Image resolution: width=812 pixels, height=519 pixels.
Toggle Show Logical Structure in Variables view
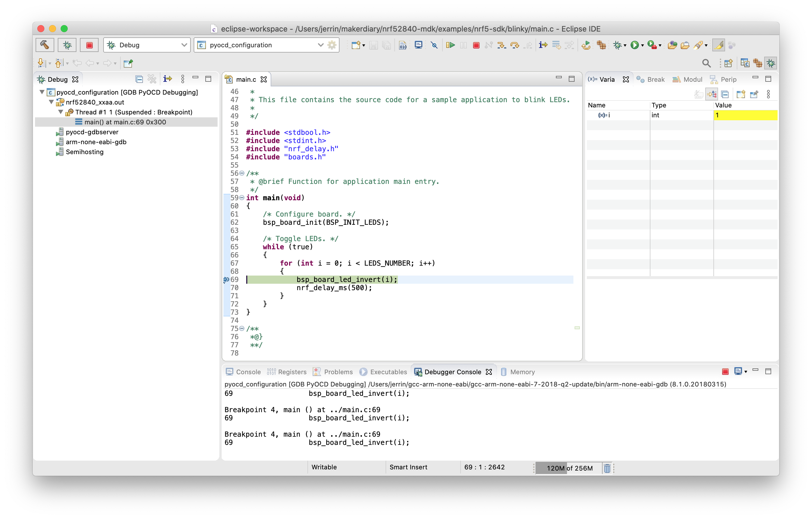[x=712, y=94]
